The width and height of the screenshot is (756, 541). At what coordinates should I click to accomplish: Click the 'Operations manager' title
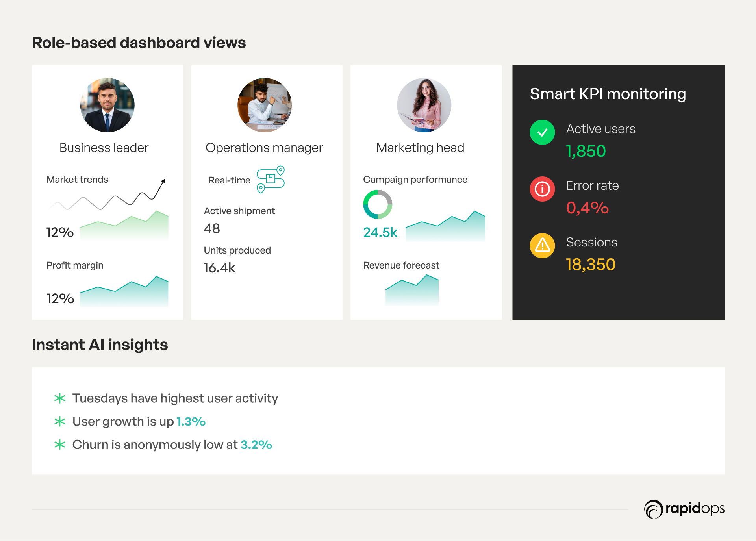[x=264, y=148]
